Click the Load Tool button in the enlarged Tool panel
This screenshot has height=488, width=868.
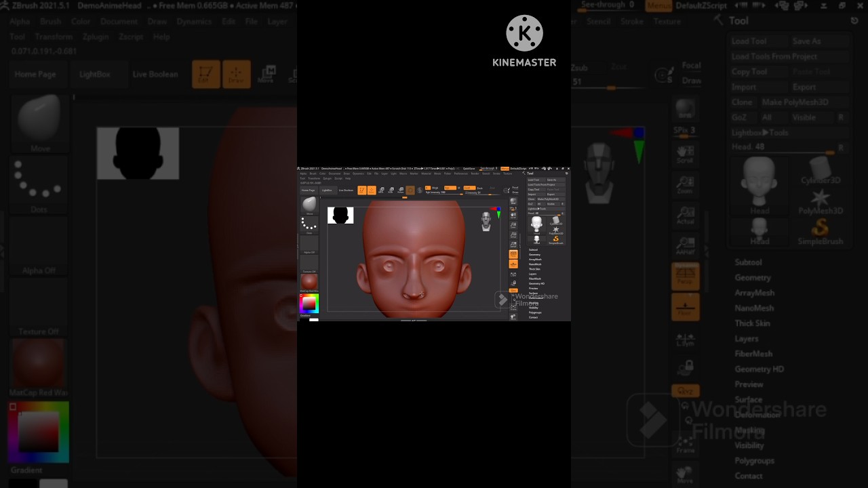pyautogui.click(x=749, y=41)
